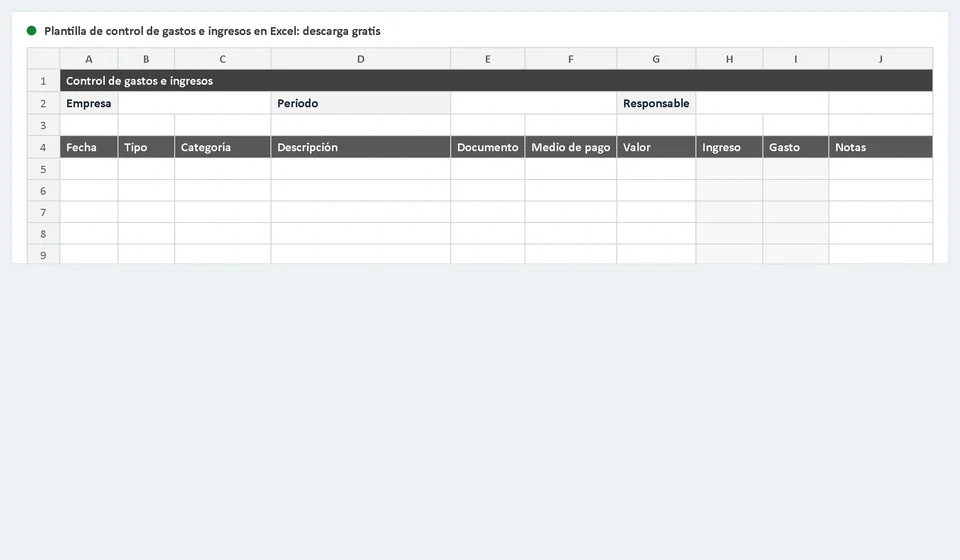Select row 6 header
This screenshot has height=560, width=960.
pyautogui.click(x=43, y=191)
